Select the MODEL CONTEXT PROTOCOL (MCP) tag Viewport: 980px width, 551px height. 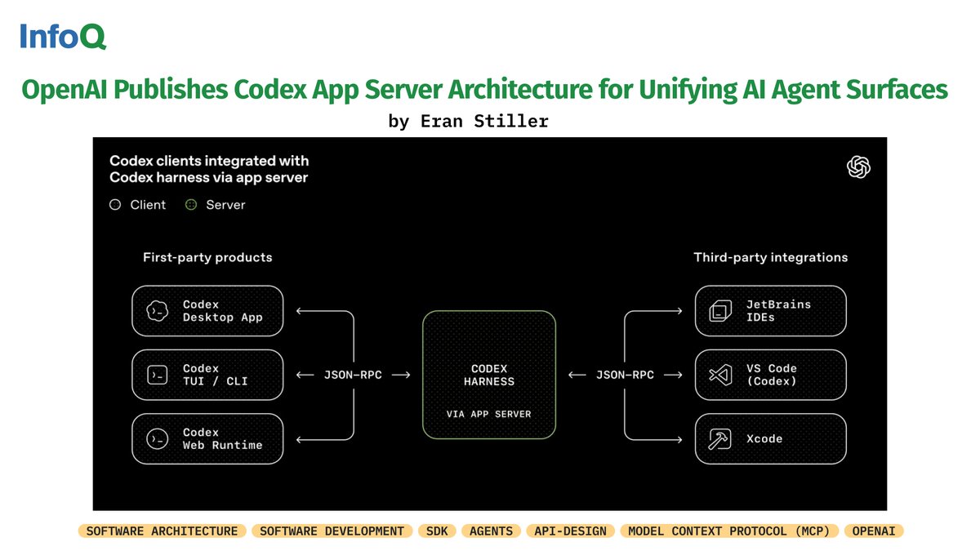pyautogui.click(x=729, y=531)
